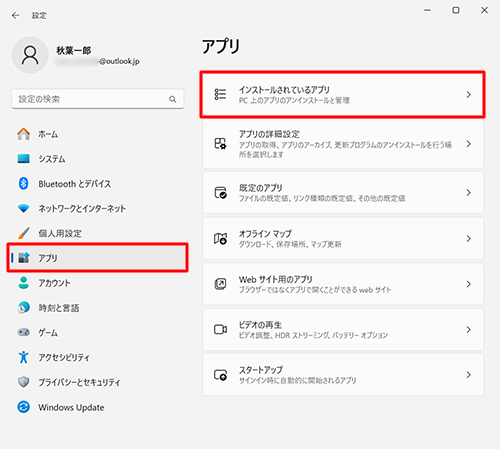Open 時刻と言語 settings
This screenshot has width=500, height=449.
[97, 307]
